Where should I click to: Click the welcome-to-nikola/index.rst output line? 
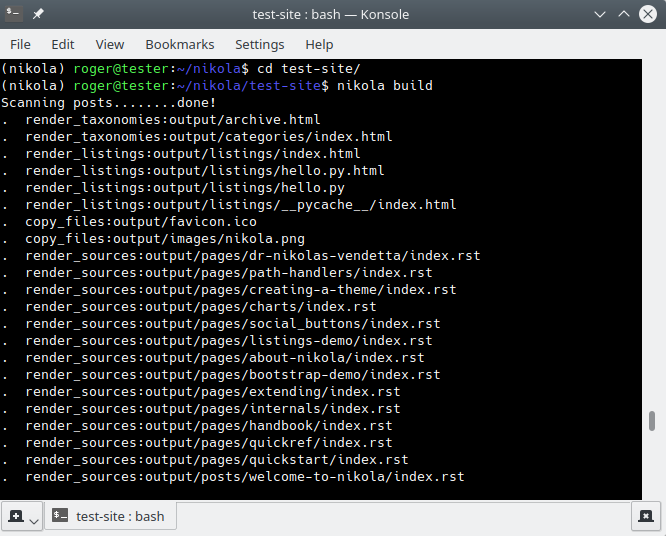(245, 477)
